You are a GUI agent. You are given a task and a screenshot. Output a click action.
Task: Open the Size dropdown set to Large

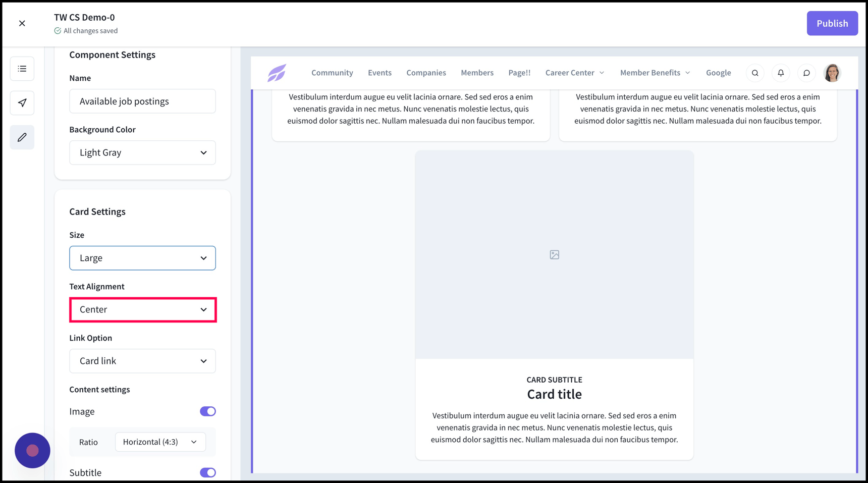pyautogui.click(x=142, y=258)
